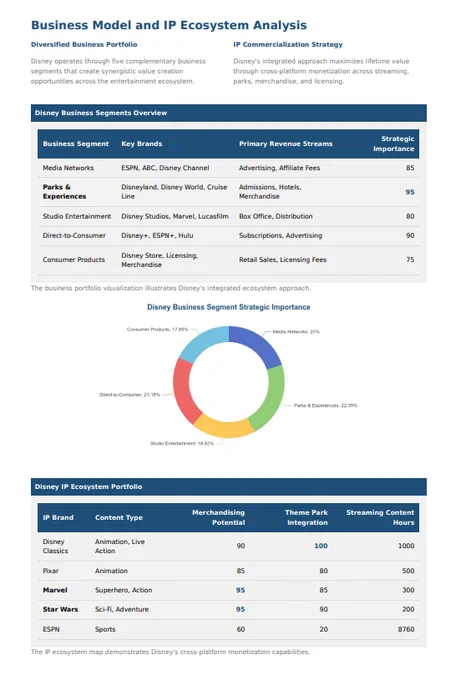Image resolution: width=456 pixels, height=680 pixels.
Task: Click the Consumer Products importance value 75
Action: (x=410, y=260)
